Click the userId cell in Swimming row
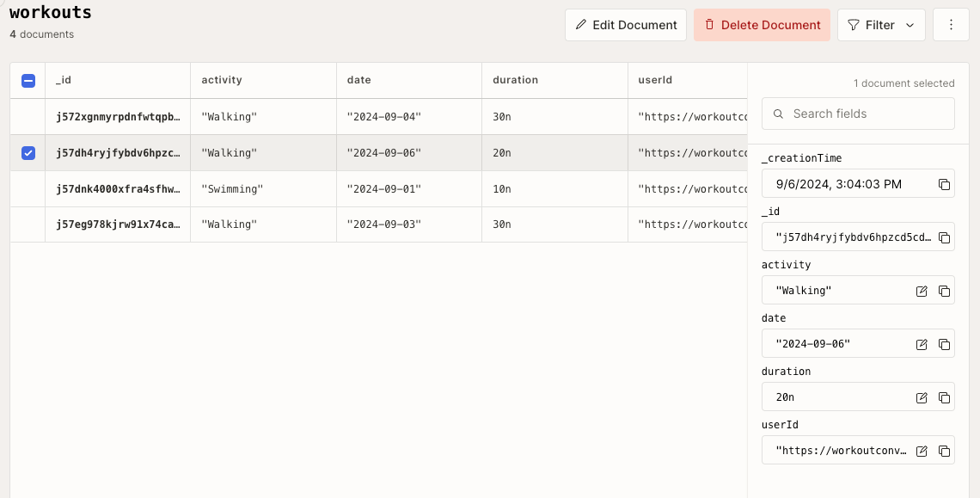Viewport: 980px width, 498px height. click(688, 189)
